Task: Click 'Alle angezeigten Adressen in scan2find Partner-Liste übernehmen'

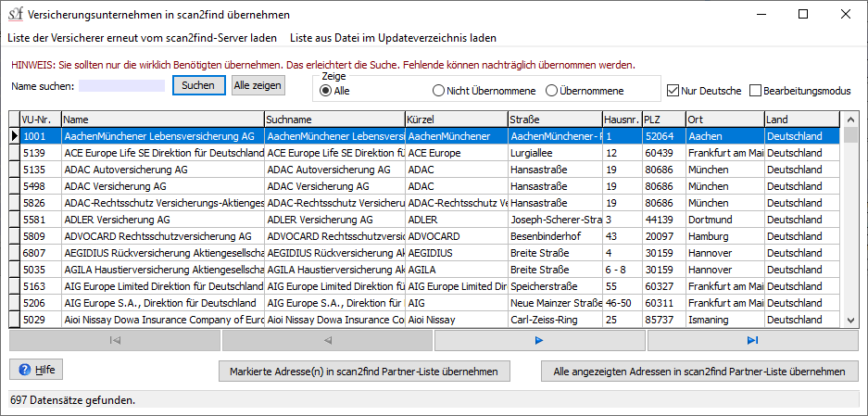Action: pos(699,372)
